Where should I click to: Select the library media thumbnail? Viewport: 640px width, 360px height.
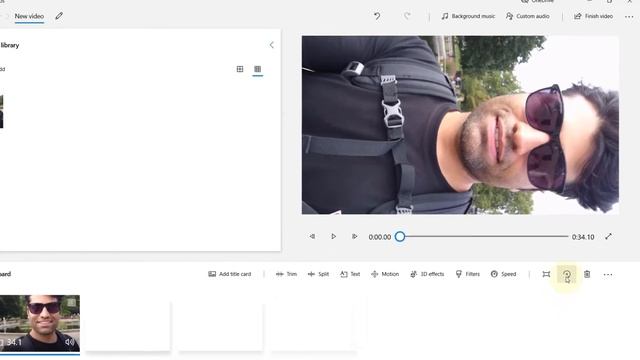2,111
